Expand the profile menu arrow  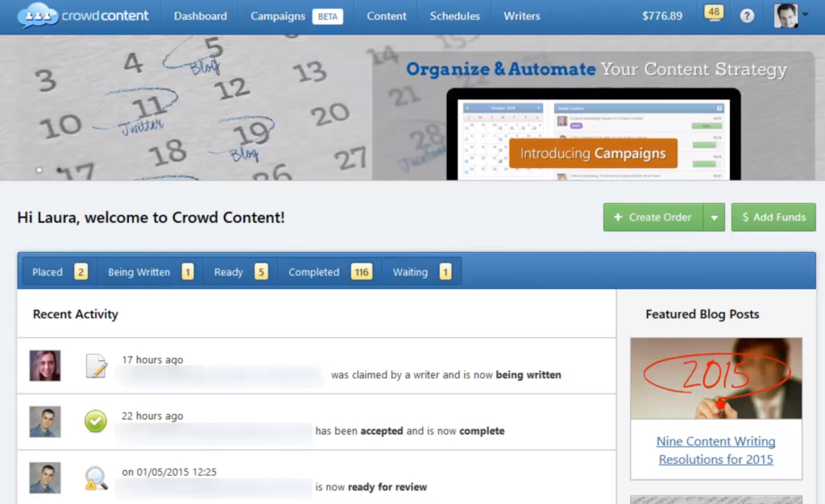(x=805, y=14)
